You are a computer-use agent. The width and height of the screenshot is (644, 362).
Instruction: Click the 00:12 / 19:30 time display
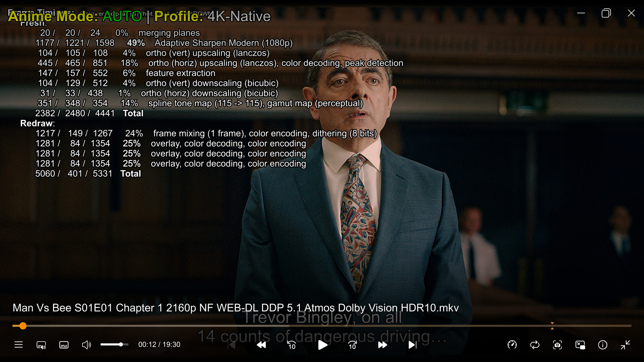click(159, 345)
